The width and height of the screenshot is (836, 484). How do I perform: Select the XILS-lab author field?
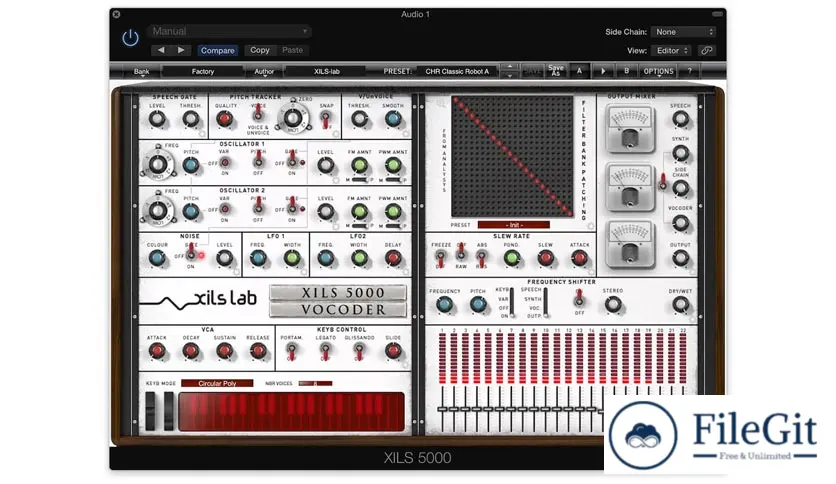tap(327, 71)
